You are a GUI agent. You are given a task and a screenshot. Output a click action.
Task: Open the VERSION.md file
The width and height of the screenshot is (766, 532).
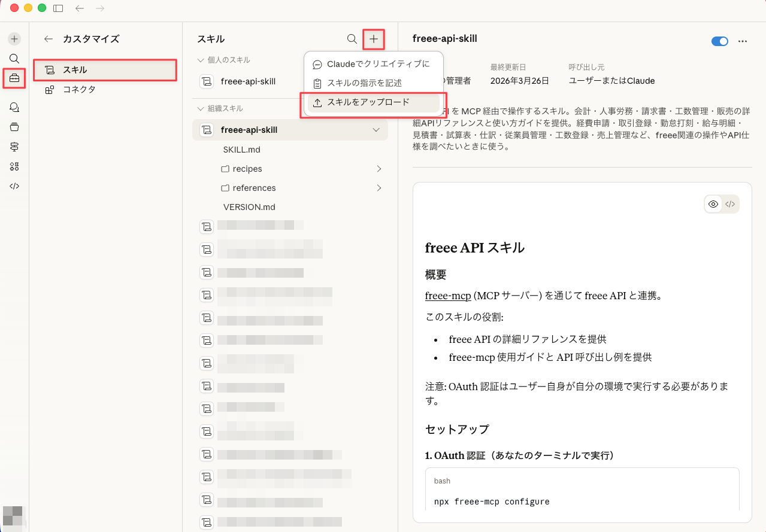249,207
